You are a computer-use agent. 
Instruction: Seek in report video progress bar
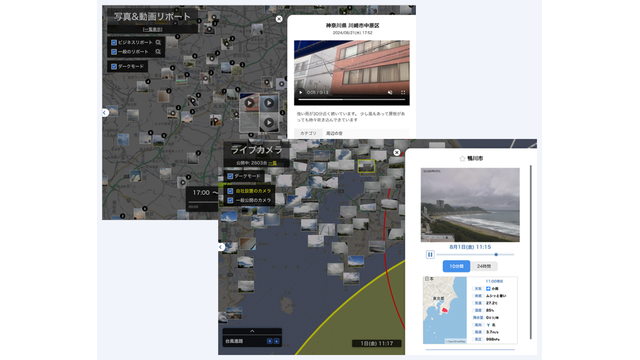[351, 99]
